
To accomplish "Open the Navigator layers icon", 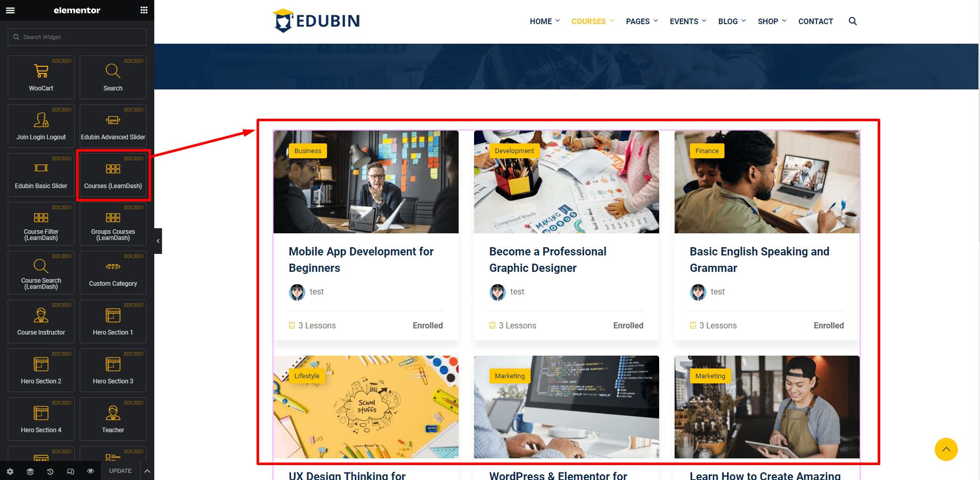I will coord(30,471).
